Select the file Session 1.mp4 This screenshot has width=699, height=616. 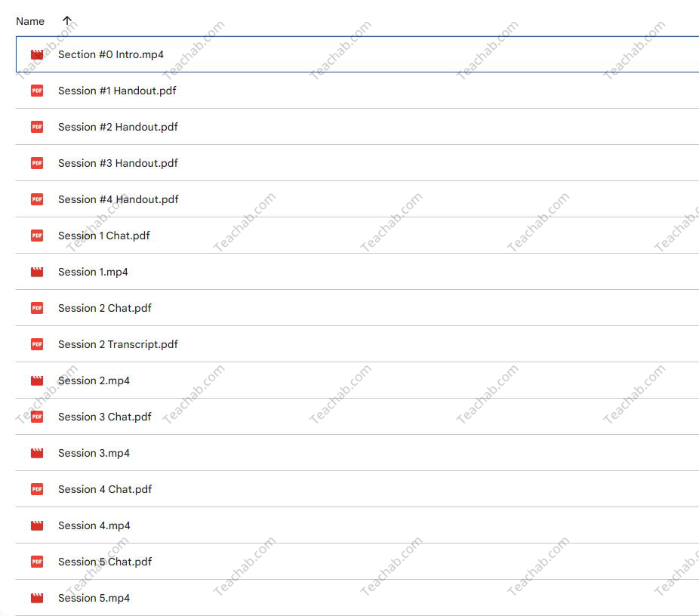pos(358,272)
